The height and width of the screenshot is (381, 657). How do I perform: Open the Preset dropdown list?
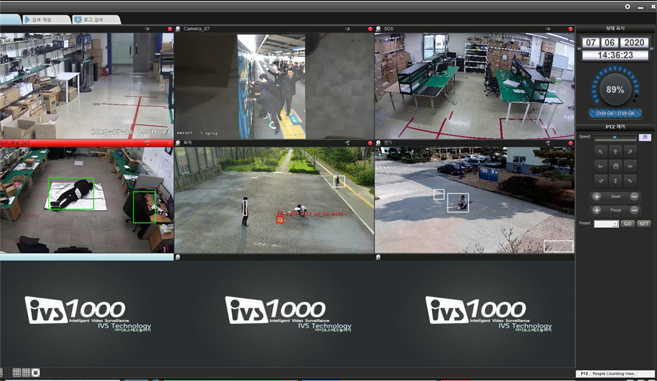606,224
